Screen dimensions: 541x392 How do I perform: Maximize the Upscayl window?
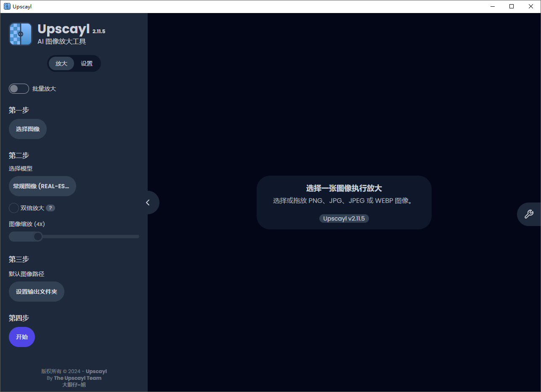click(512, 6)
